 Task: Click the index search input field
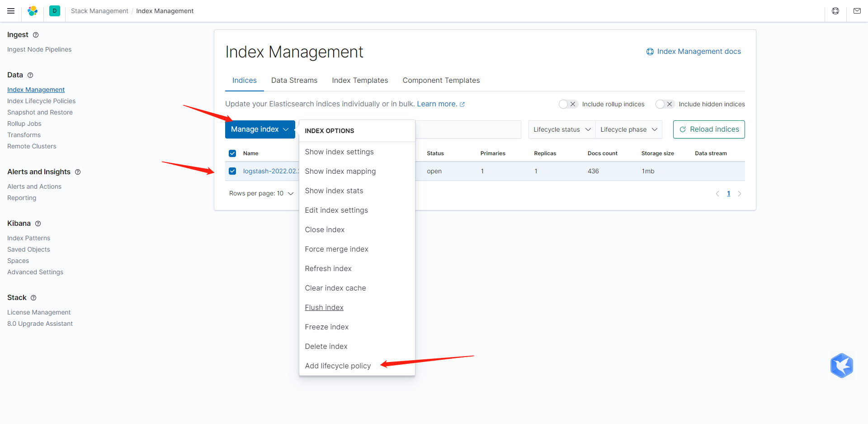[x=468, y=129]
